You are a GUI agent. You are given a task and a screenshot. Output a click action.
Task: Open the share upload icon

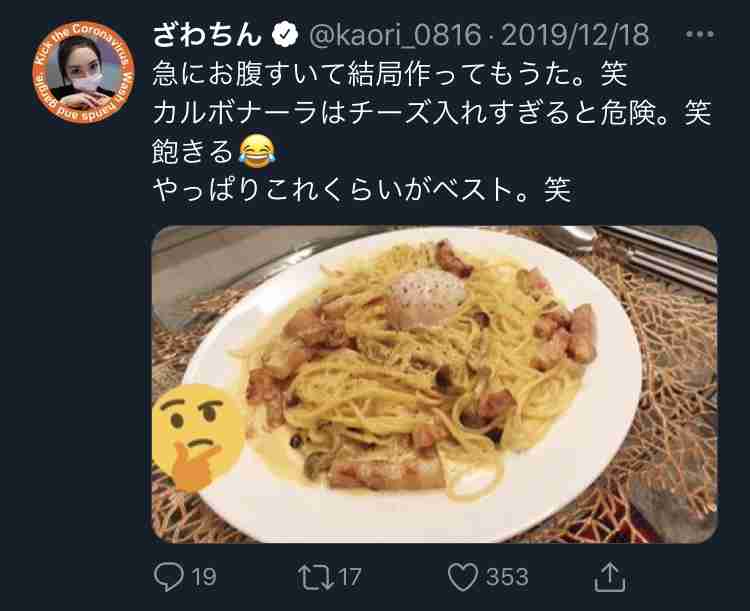[610, 577]
